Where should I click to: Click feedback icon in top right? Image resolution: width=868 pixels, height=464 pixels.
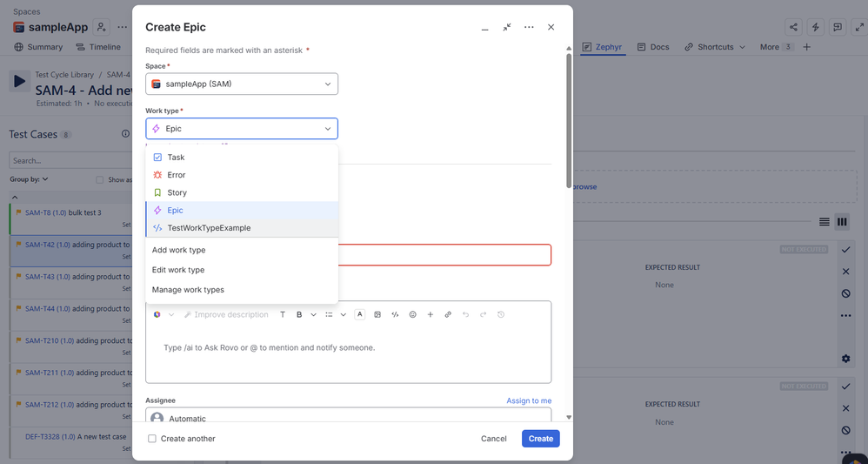point(838,27)
